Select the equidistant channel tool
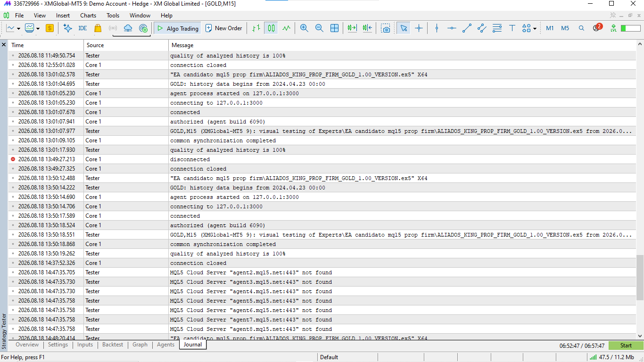The image size is (644, 362). (x=482, y=28)
